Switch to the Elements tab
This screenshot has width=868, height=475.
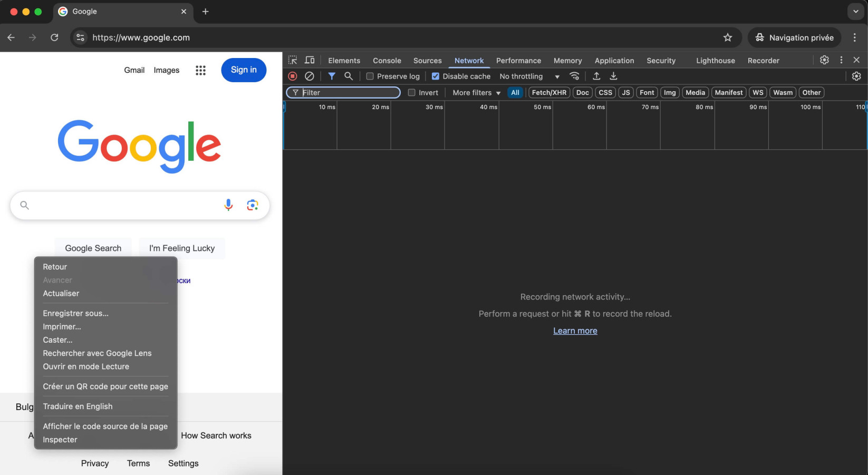click(344, 61)
